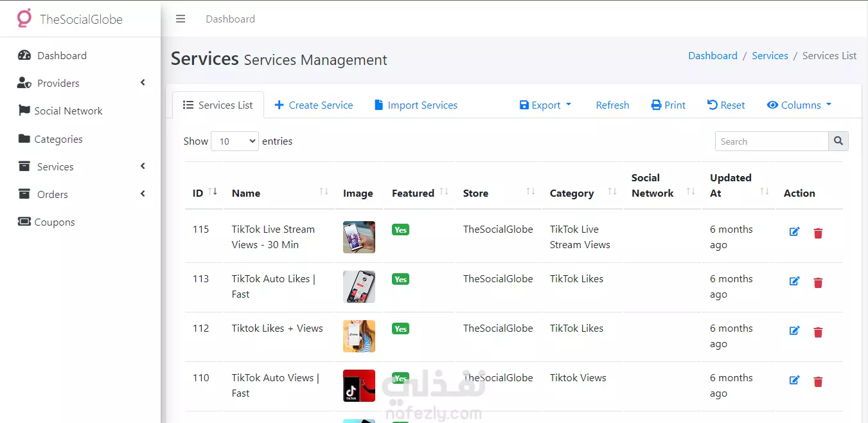The image size is (868, 423).
Task: Click the Orders archive box icon
Action: pyautogui.click(x=24, y=194)
